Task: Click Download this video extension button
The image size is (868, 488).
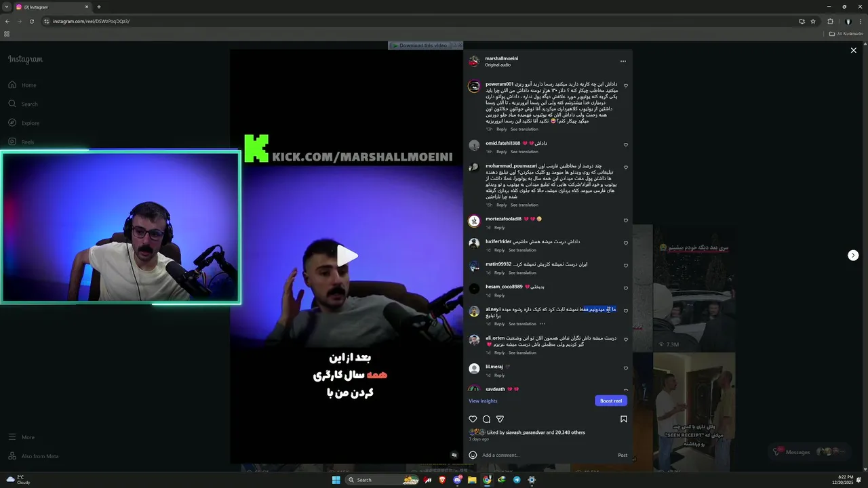Action: [x=420, y=45]
